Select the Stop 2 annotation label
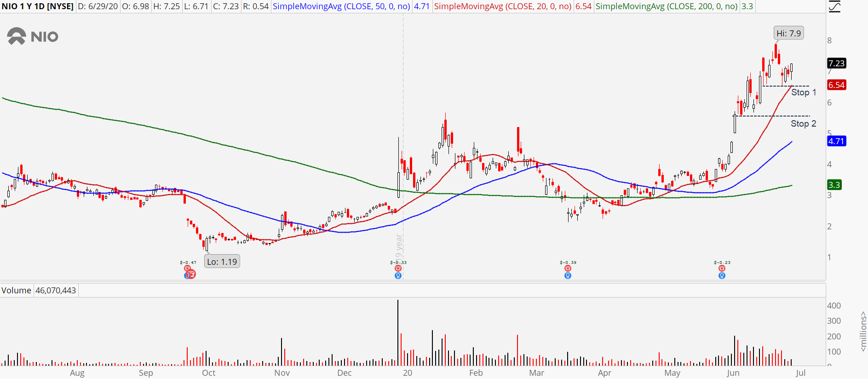The width and height of the screenshot is (868, 379). [804, 123]
